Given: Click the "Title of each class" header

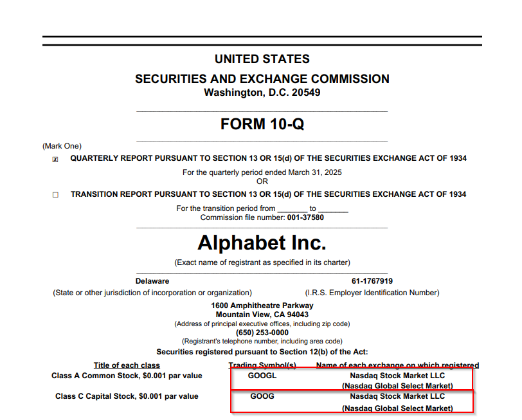Looking at the screenshot, I should click(127, 365).
